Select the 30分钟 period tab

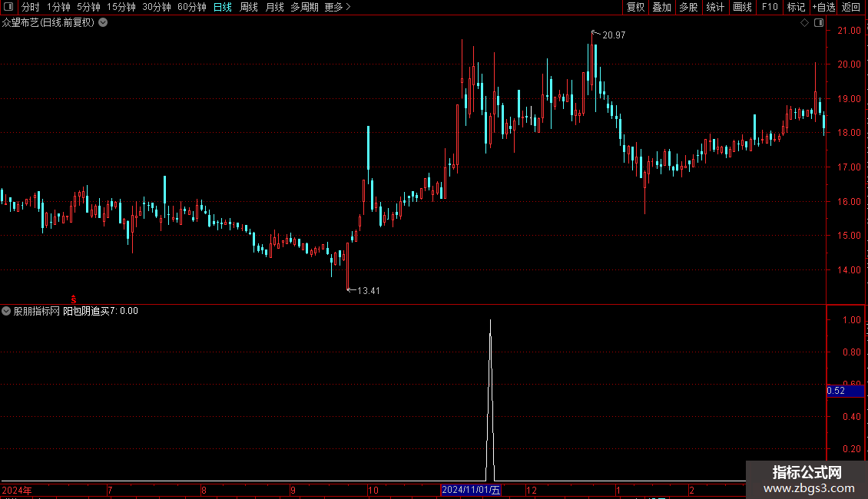click(157, 7)
